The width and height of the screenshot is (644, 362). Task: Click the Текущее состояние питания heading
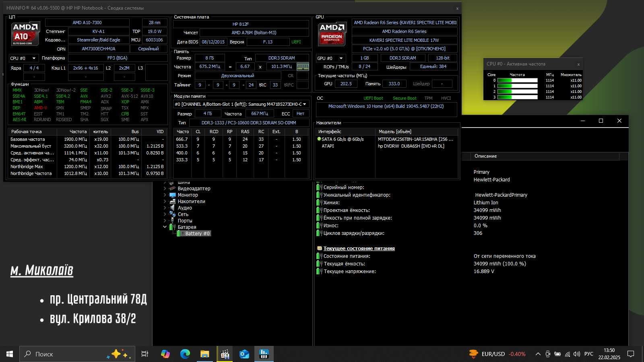tap(359, 249)
